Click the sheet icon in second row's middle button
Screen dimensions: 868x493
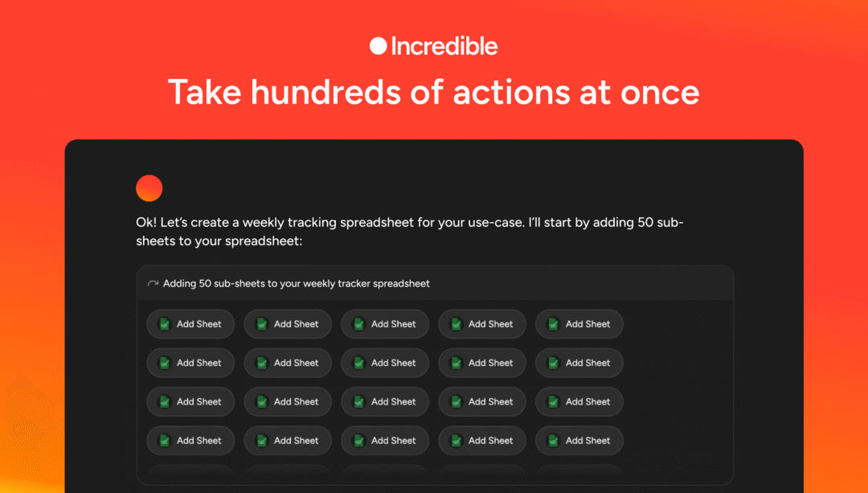[358, 363]
